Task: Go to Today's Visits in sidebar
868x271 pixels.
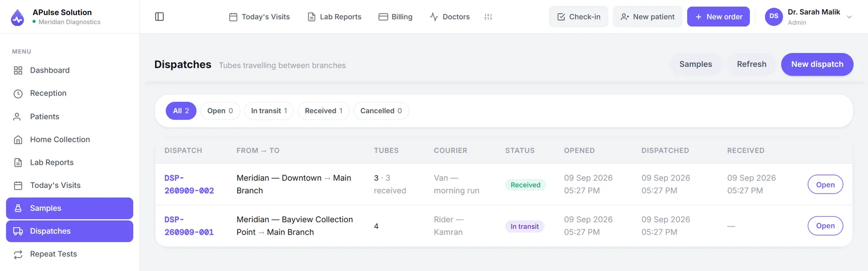Action: [69, 185]
